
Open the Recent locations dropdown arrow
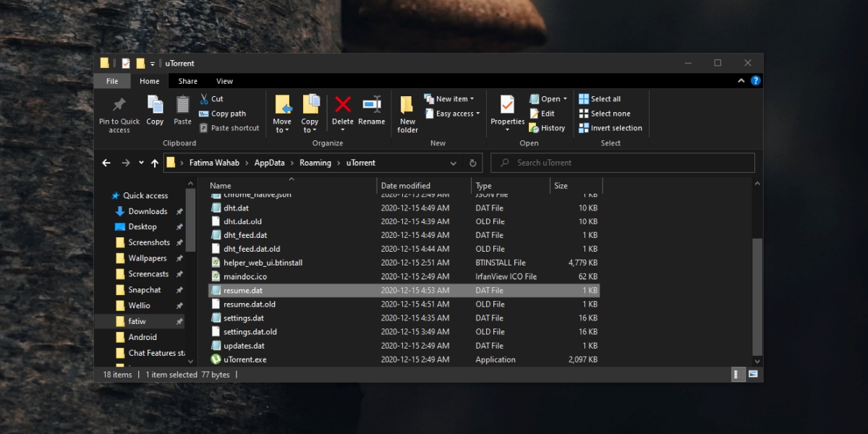(141, 163)
